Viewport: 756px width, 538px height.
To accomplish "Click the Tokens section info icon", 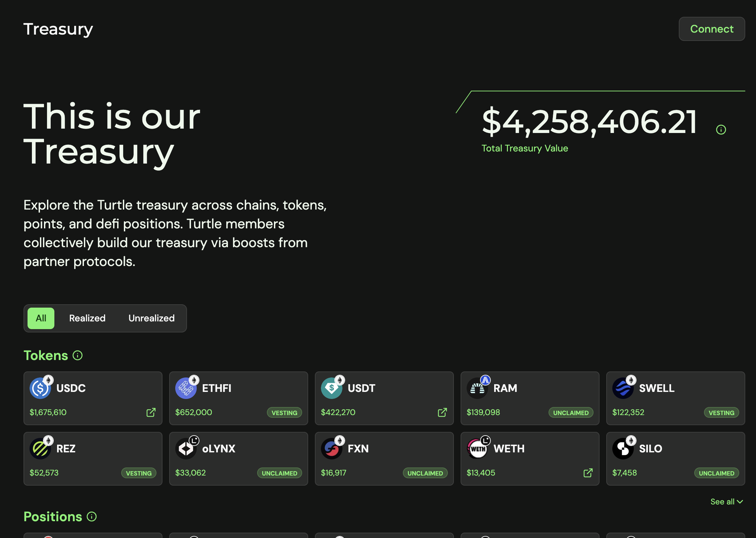I will [x=77, y=355].
